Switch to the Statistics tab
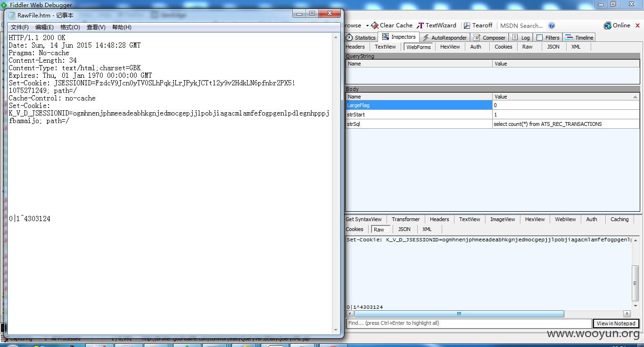This screenshot has width=644, height=347. [361, 37]
